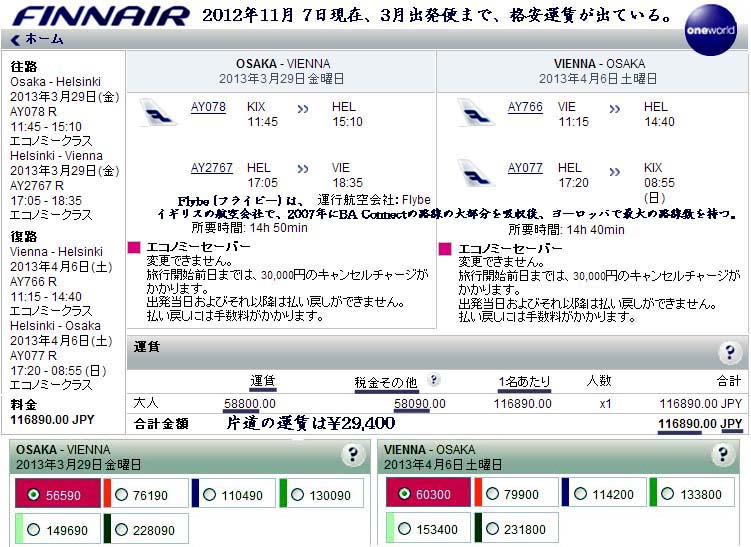Select the 228090 outbound fare option
The height and width of the screenshot is (547, 751).
146,529
